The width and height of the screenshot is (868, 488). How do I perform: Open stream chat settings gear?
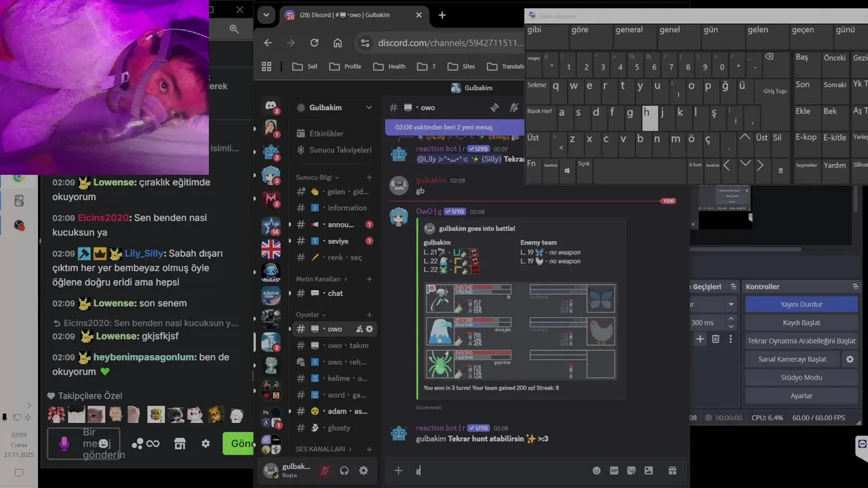[205, 443]
